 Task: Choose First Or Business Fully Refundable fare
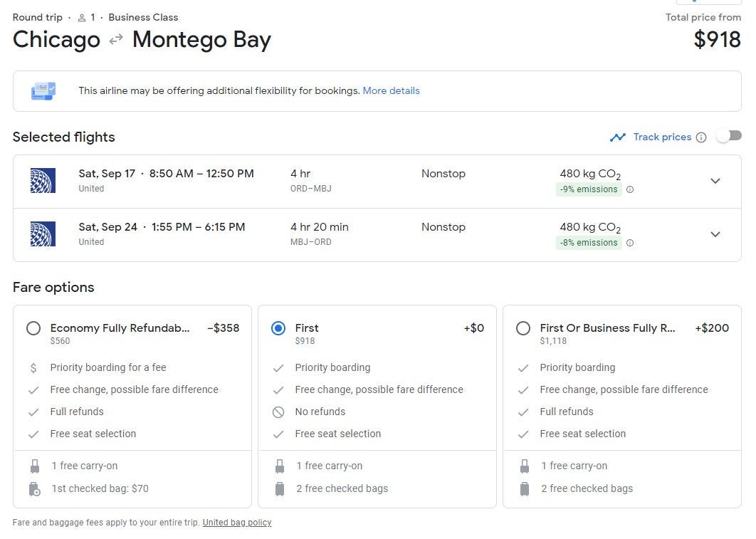click(x=523, y=328)
